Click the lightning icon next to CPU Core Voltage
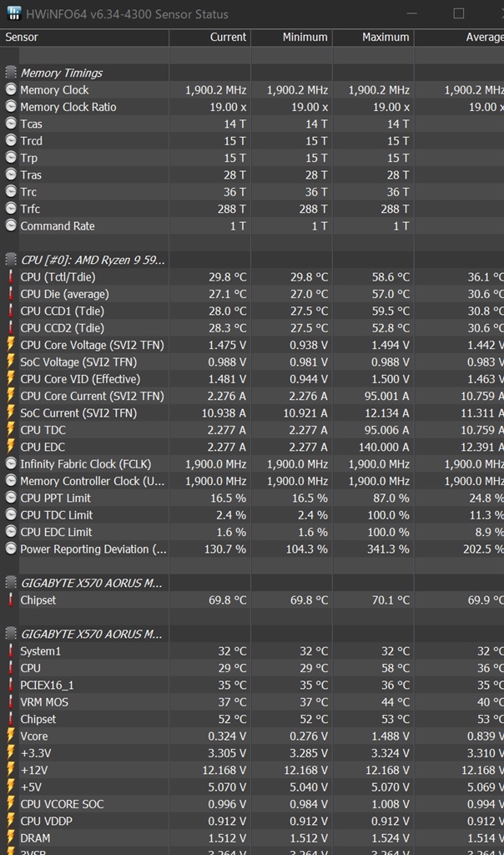This screenshot has width=504, height=855. click(x=10, y=345)
